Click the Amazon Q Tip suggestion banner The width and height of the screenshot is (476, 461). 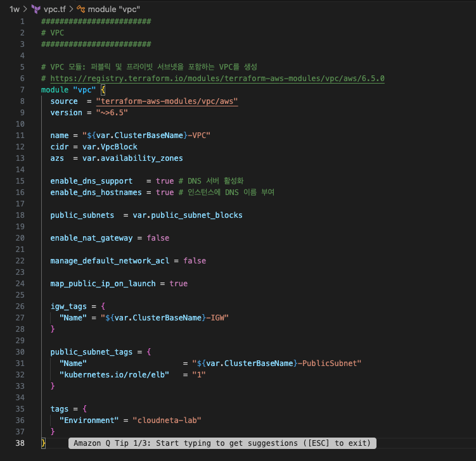[x=222, y=443]
